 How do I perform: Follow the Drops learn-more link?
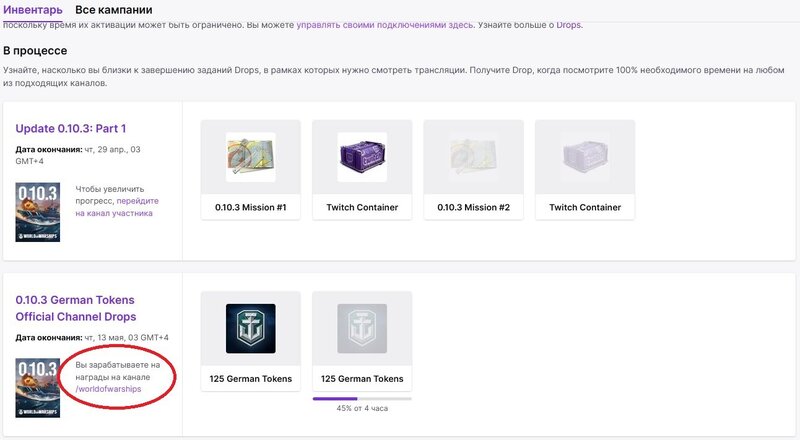coord(568,25)
